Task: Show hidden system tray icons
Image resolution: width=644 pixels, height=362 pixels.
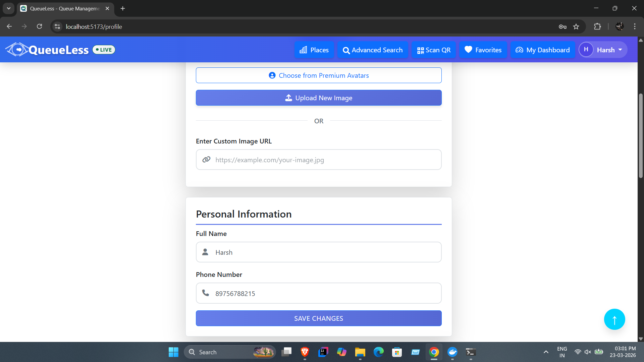Action: tap(546, 352)
